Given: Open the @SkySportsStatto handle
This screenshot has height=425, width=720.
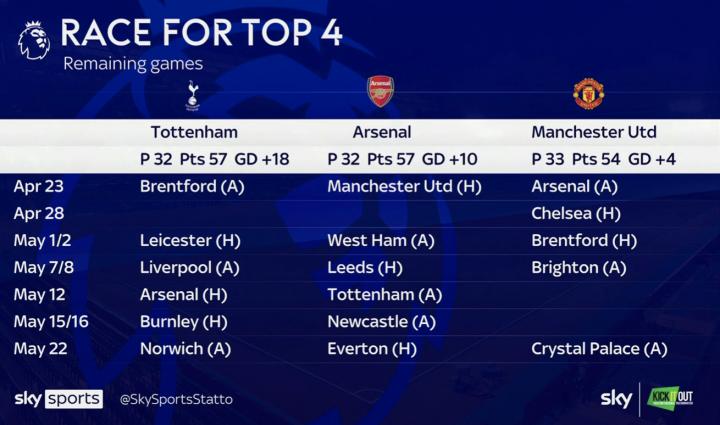Looking at the screenshot, I should pyautogui.click(x=176, y=399).
